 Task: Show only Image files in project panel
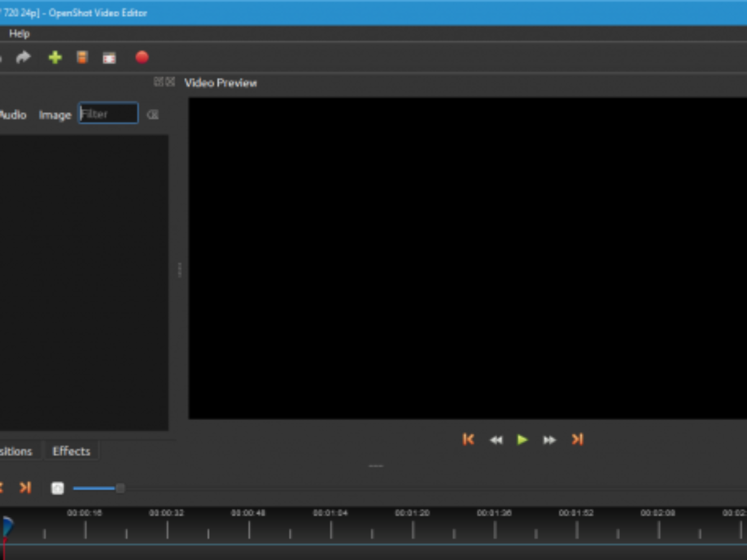55,115
